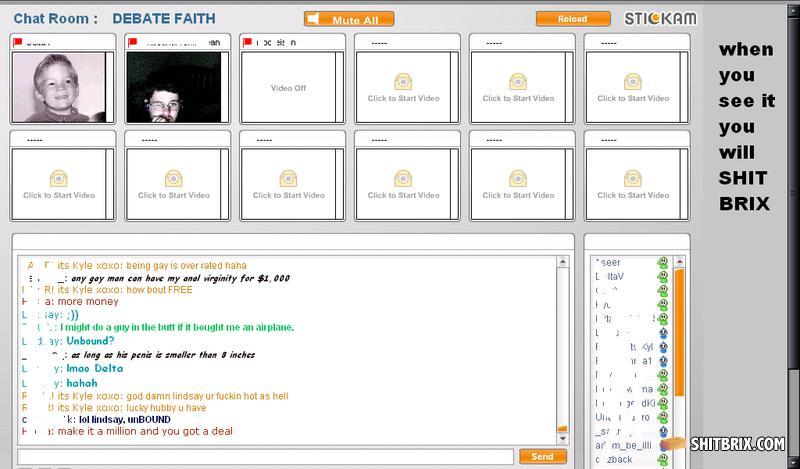Click the blue status icon beside user ending 'a1'
The image size is (800, 469).
[663, 361]
